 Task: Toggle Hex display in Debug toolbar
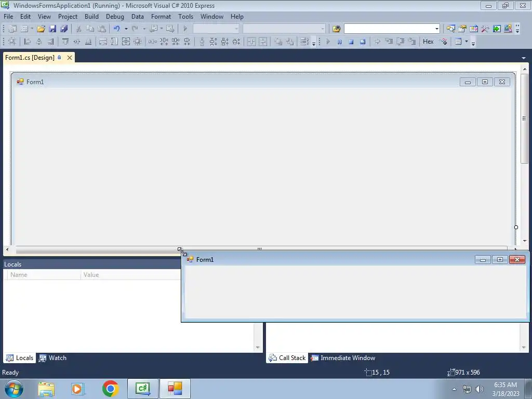[x=428, y=42]
